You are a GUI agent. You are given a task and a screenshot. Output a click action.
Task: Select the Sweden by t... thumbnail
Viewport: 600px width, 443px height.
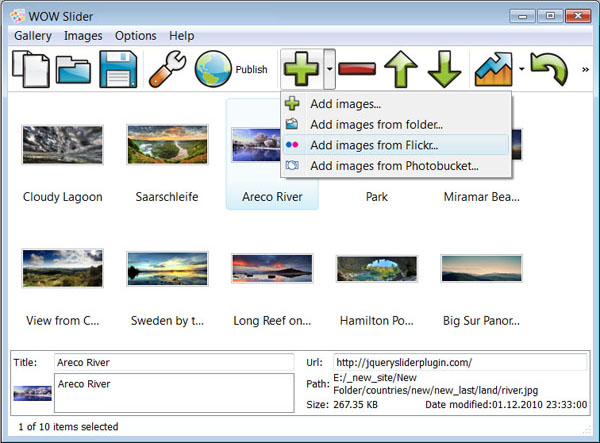[x=167, y=269]
